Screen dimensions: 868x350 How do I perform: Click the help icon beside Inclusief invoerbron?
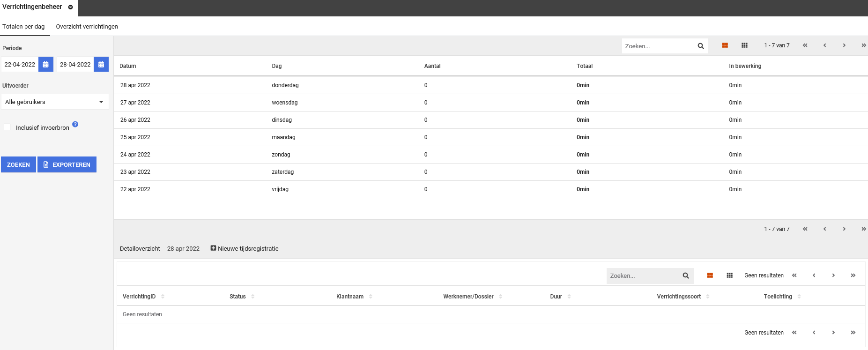[75, 124]
